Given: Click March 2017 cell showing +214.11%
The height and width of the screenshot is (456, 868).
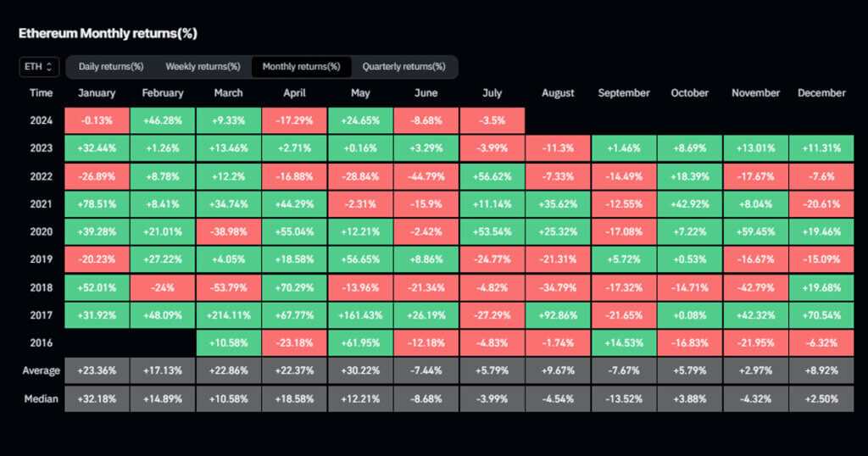Looking at the screenshot, I should [x=229, y=314].
